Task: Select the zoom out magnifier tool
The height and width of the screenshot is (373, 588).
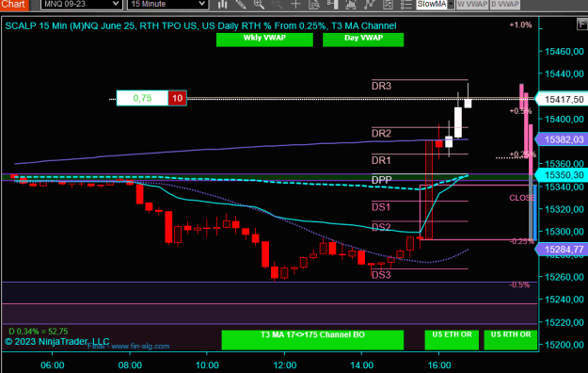Action: (x=277, y=4)
